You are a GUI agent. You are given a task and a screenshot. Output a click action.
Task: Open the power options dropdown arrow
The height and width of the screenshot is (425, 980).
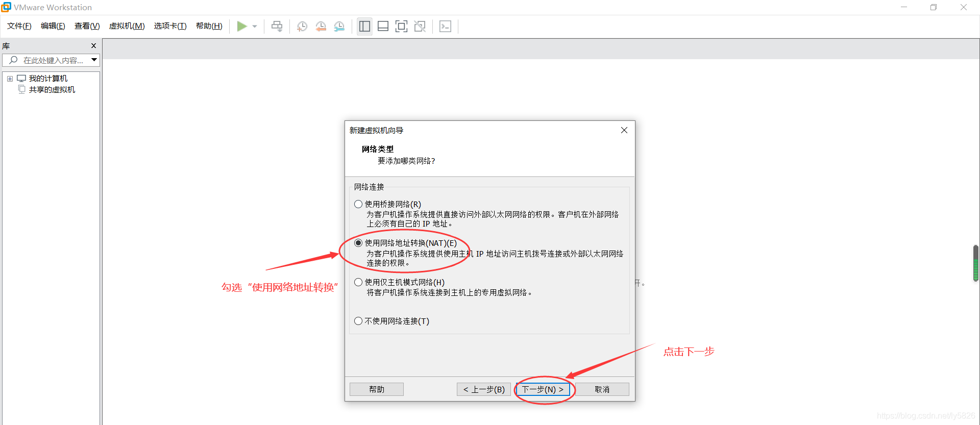[255, 27]
